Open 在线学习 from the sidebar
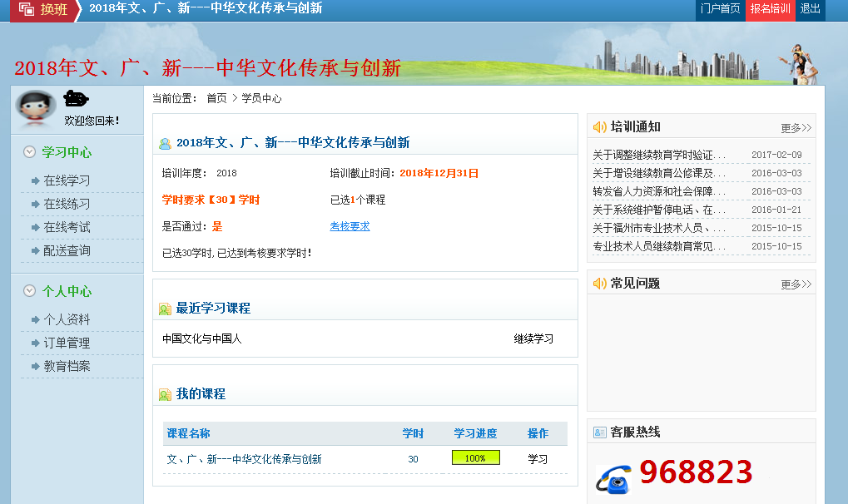 pos(67,180)
